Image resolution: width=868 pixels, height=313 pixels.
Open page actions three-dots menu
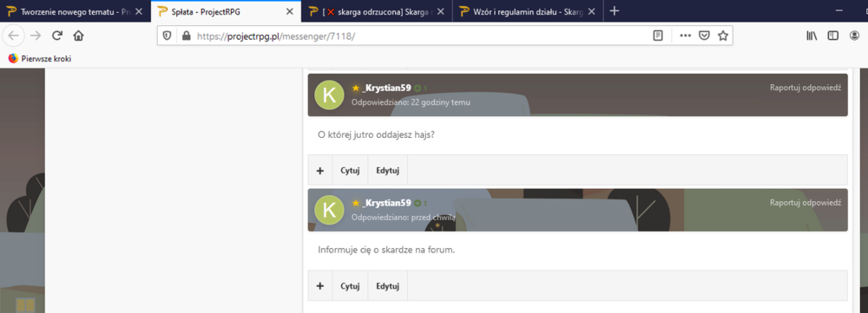(686, 36)
